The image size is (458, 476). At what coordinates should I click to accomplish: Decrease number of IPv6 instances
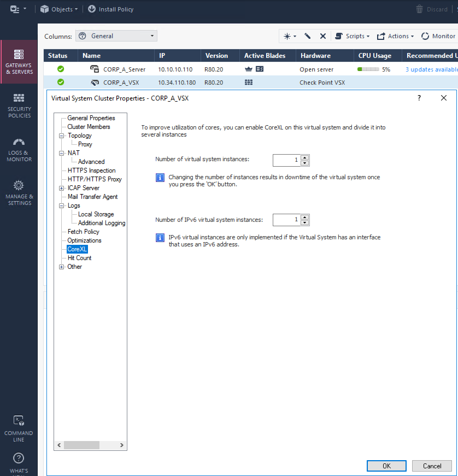coord(305,223)
